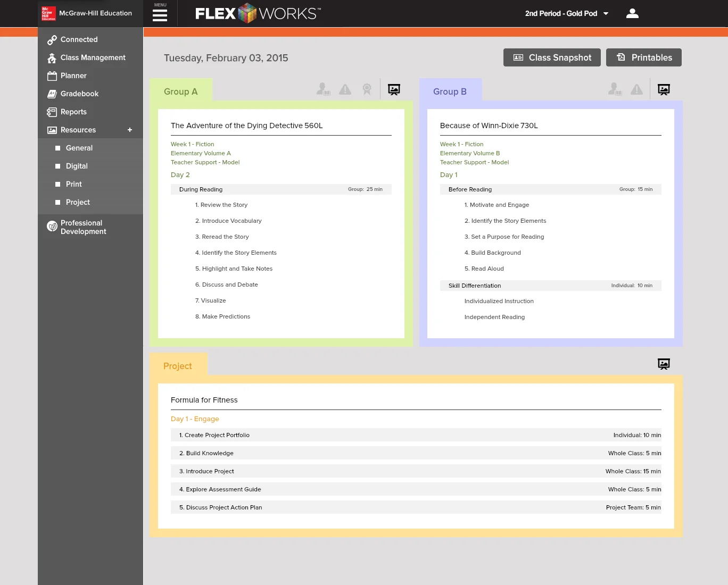The height and width of the screenshot is (585, 728).
Task: Open Because of Winn-Dixie 730L title
Action: pyautogui.click(x=489, y=126)
